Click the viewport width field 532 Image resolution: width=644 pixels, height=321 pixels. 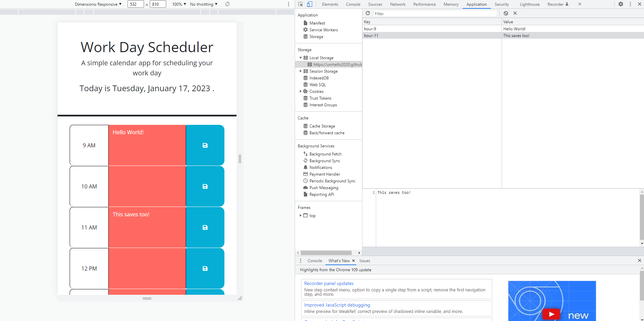click(x=136, y=4)
